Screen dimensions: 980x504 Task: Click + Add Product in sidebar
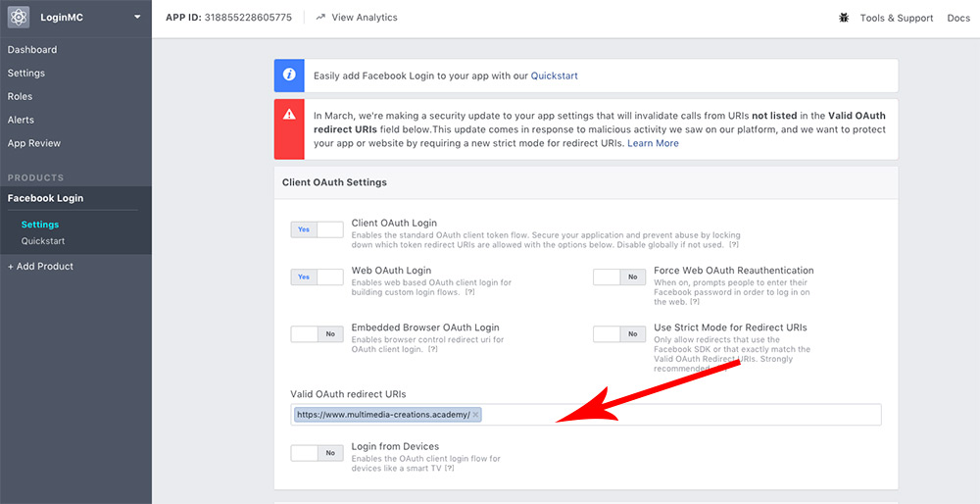(x=40, y=267)
